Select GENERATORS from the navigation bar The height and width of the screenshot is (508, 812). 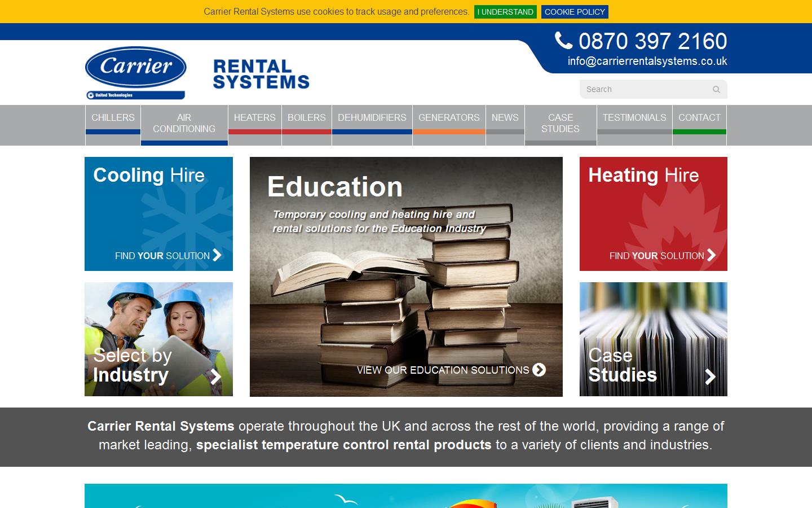tap(449, 118)
